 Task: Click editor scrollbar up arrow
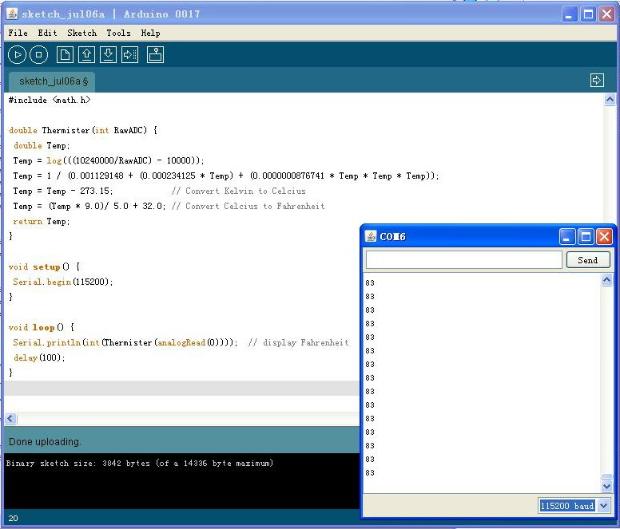tap(610, 99)
